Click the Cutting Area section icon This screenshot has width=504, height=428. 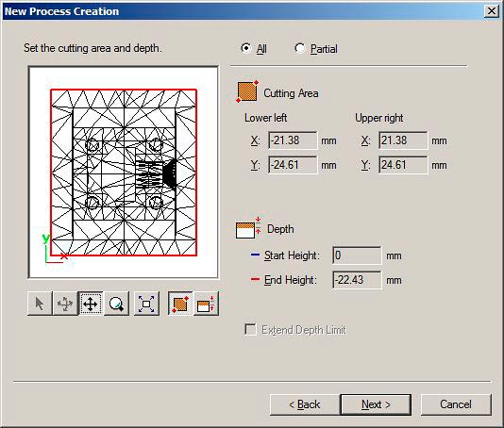247,91
